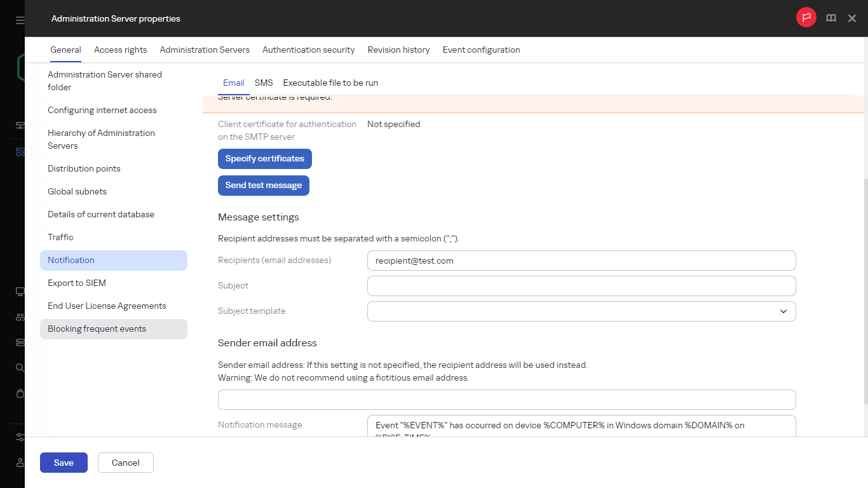Viewport: 868px width, 488px height.
Task: Click the Send test message button
Action: click(263, 185)
